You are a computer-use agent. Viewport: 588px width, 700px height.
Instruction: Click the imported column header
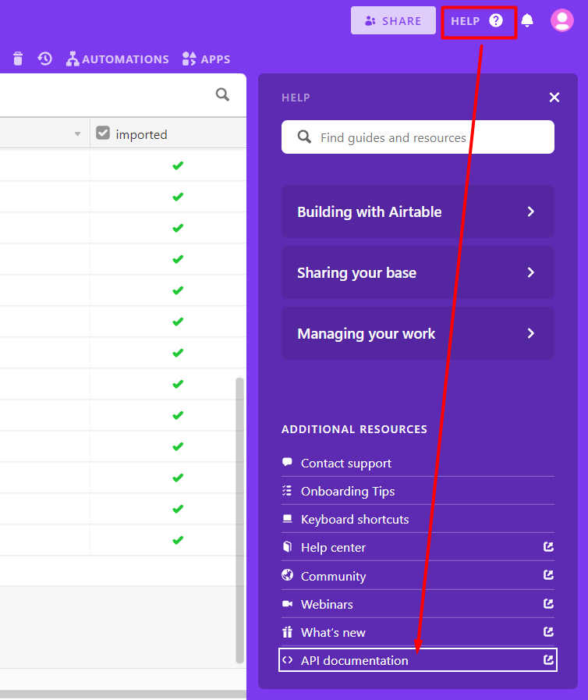tap(142, 134)
